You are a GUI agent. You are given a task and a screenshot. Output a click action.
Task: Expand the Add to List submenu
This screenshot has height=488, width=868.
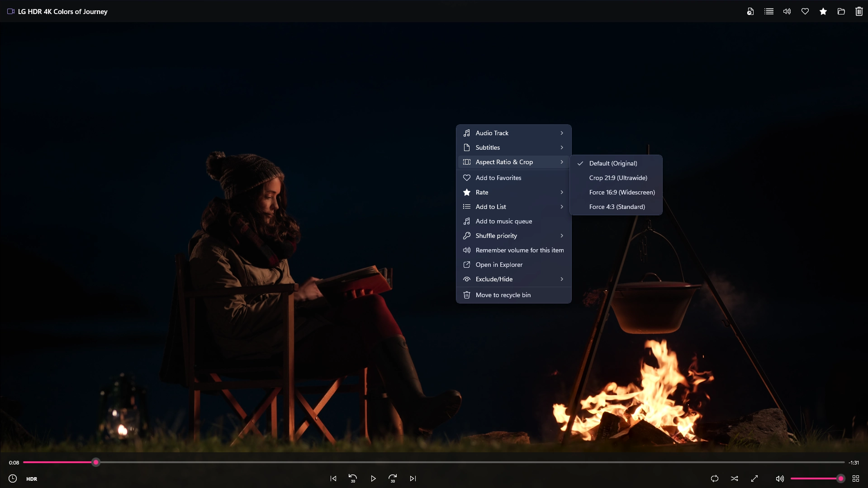pos(513,207)
